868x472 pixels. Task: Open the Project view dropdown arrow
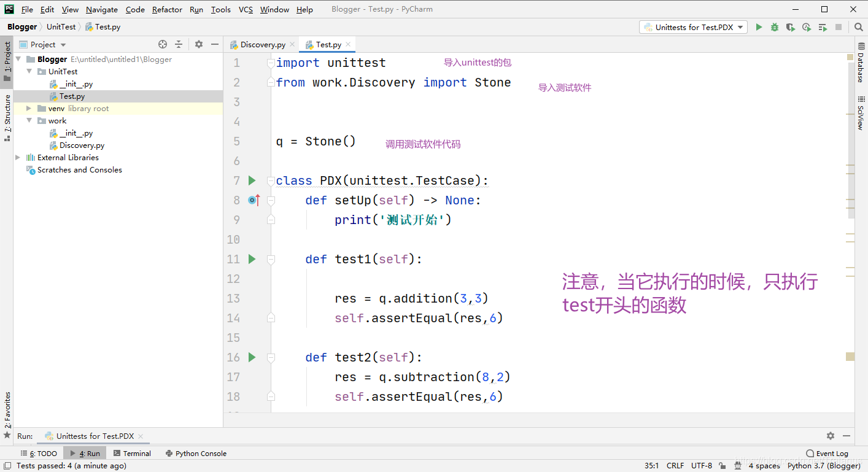pos(63,45)
